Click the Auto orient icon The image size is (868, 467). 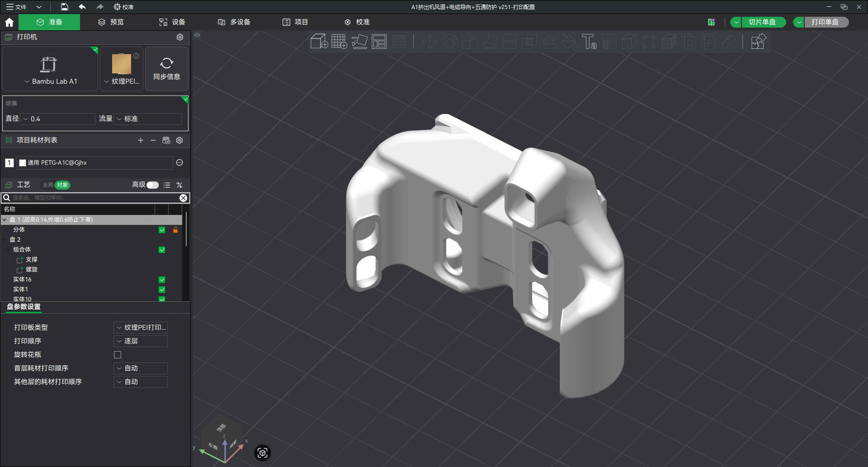pos(359,42)
